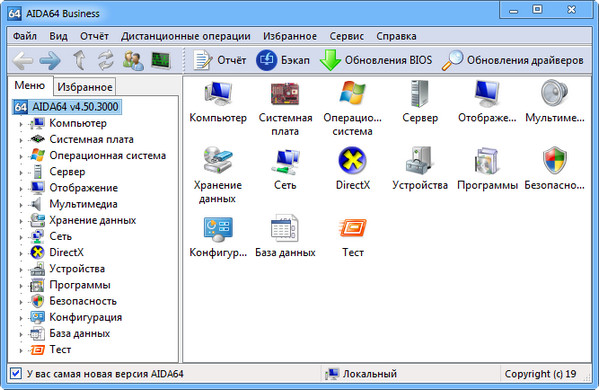Open the Вид menu

point(58,36)
